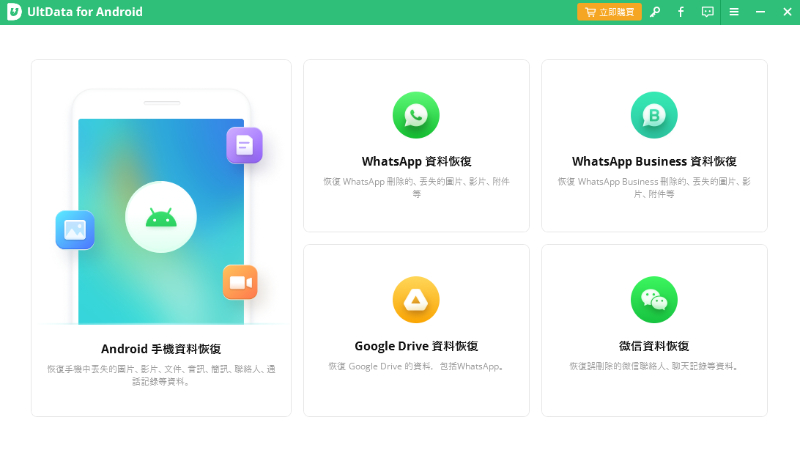Choose WhatsApp Business 資料恢復 title
800x450 pixels.
coord(654,161)
